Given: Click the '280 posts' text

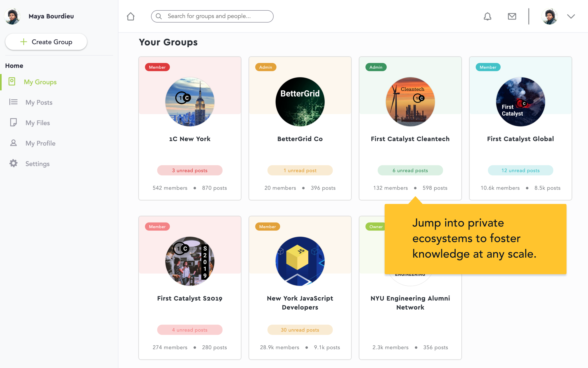Looking at the screenshot, I should [x=215, y=347].
